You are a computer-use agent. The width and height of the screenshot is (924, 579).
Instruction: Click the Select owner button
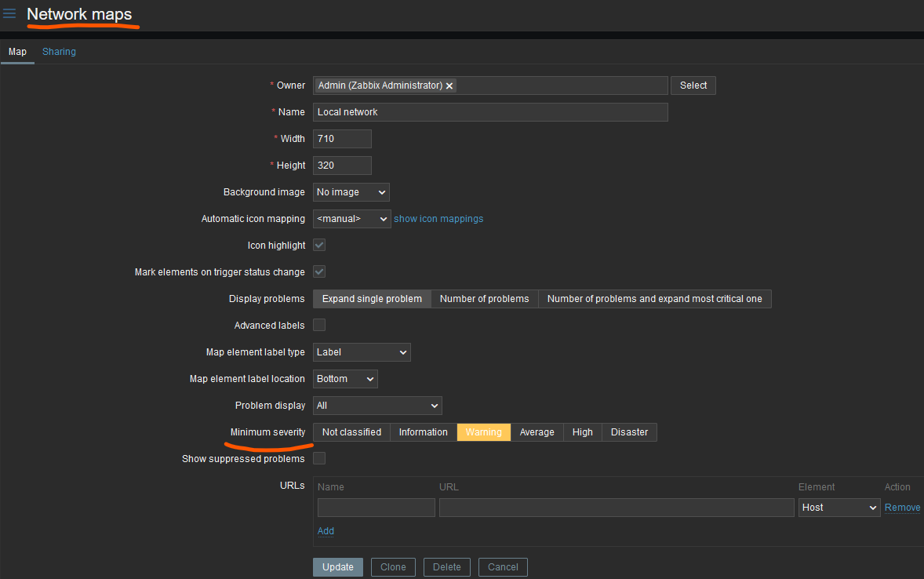click(x=693, y=86)
